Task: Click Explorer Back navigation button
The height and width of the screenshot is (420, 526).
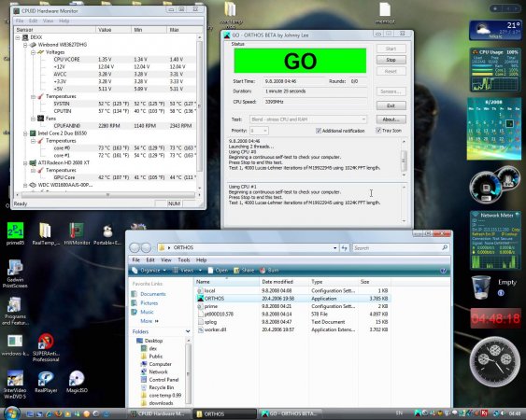Action: (135, 247)
